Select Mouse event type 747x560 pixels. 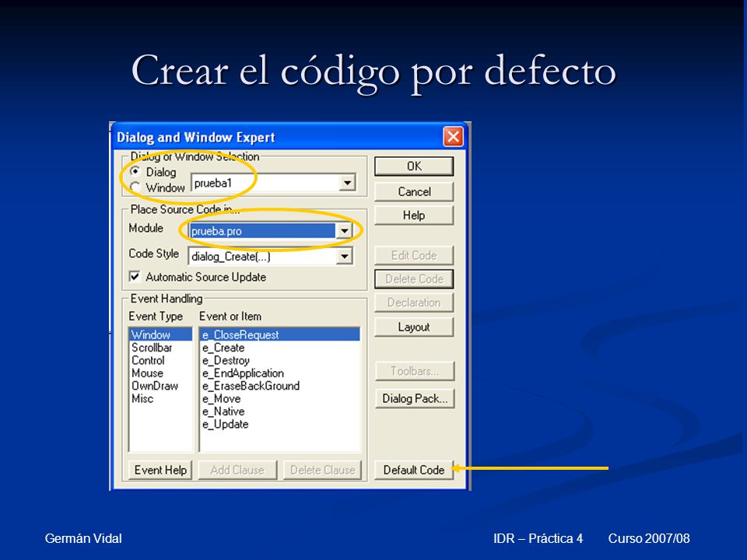[160, 373]
